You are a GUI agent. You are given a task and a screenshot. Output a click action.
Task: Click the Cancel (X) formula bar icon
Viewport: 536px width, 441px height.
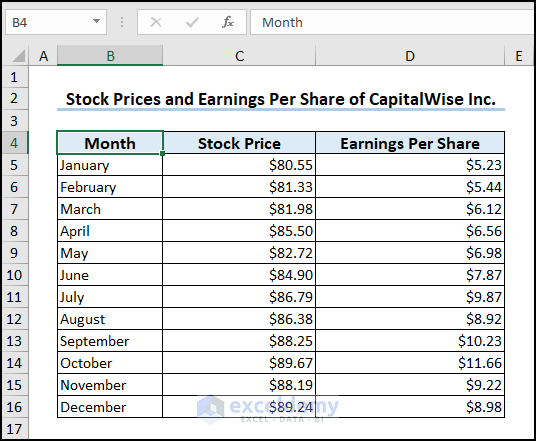click(x=156, y=23)
